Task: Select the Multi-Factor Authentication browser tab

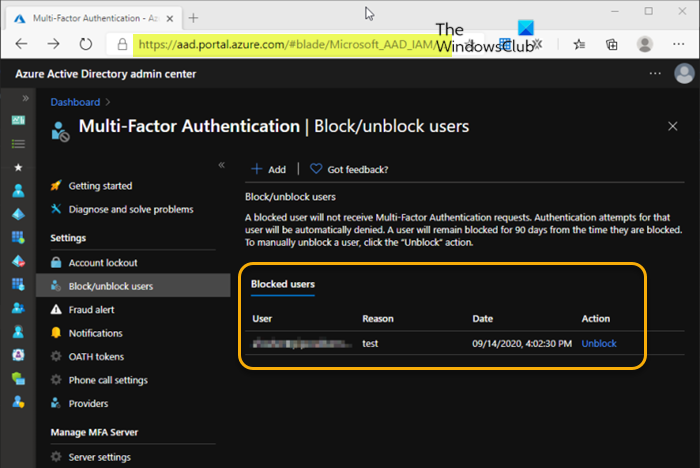Action: click(94, 18)
